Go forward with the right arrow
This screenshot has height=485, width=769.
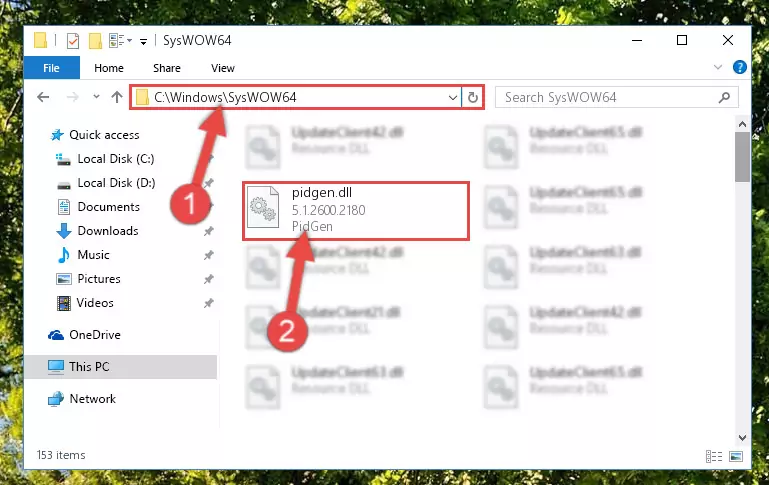pyautogui.click(x=73, y=97)
